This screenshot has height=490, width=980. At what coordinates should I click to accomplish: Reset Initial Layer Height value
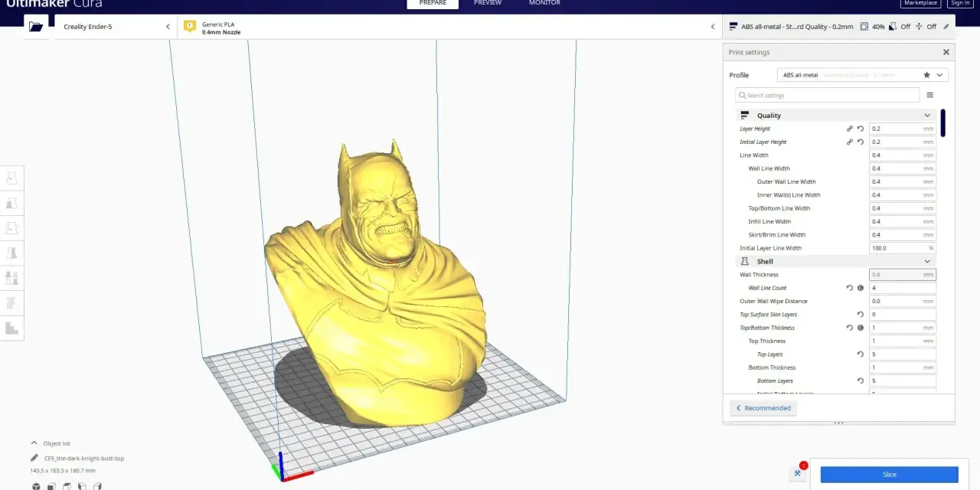tap(861, 142)
